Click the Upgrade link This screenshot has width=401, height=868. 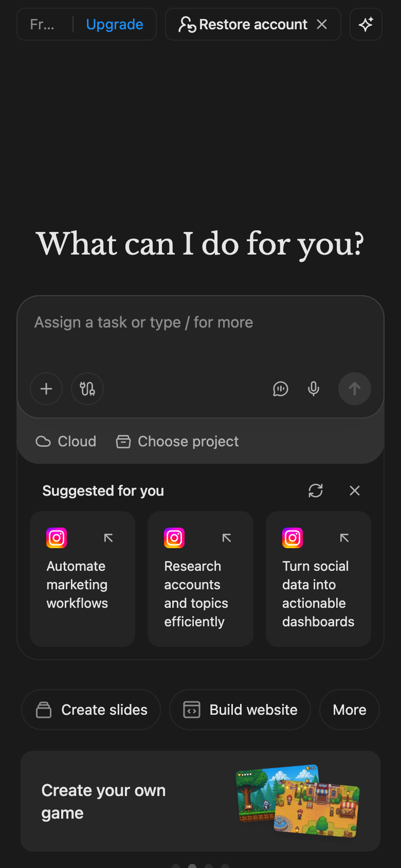(115, 24)
